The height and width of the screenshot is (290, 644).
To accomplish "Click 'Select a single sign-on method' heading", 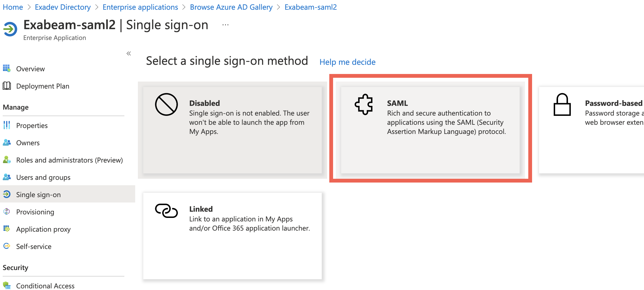I will [x=227, y=61].
